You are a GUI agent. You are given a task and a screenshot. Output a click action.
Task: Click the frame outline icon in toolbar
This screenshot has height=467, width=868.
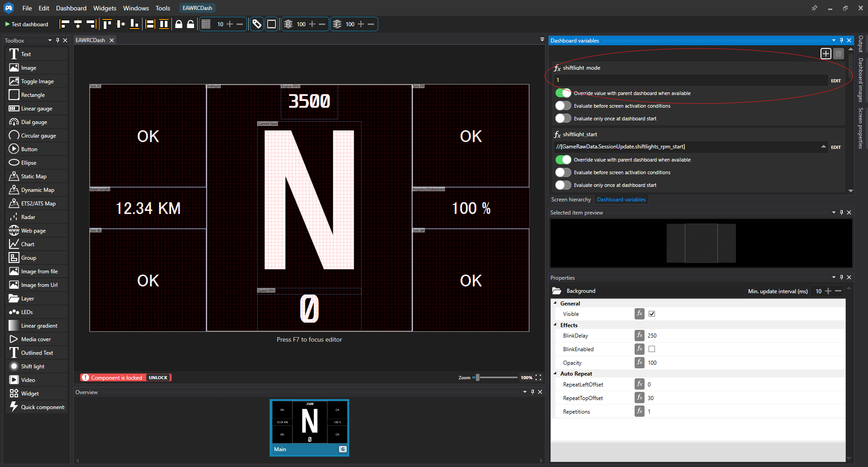[x=271, y=24]
